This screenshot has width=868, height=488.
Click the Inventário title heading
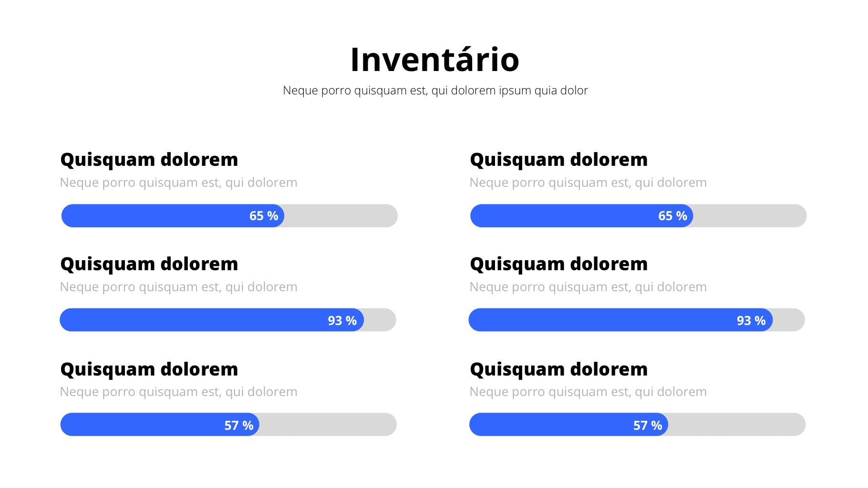click(x=434, y=60)
